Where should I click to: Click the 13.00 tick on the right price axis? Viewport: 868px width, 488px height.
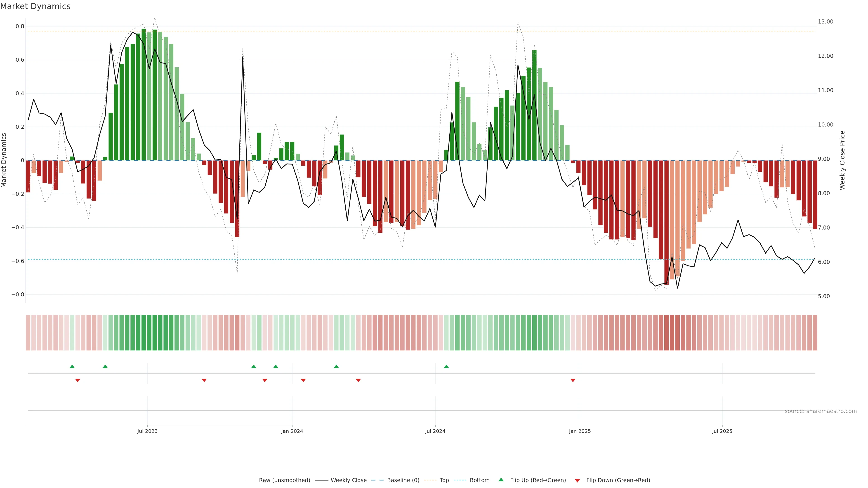click(825, 21)
